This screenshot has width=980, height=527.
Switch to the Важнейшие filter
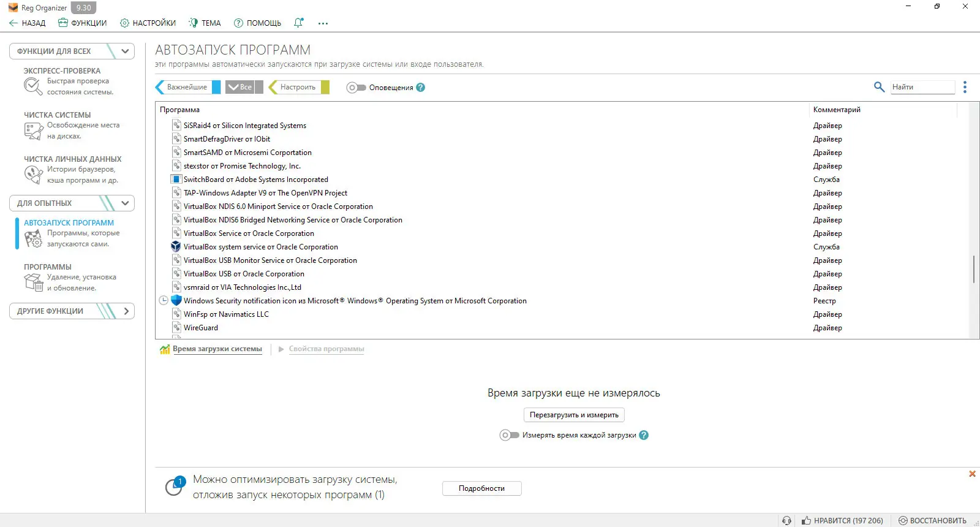coord(187,87)
